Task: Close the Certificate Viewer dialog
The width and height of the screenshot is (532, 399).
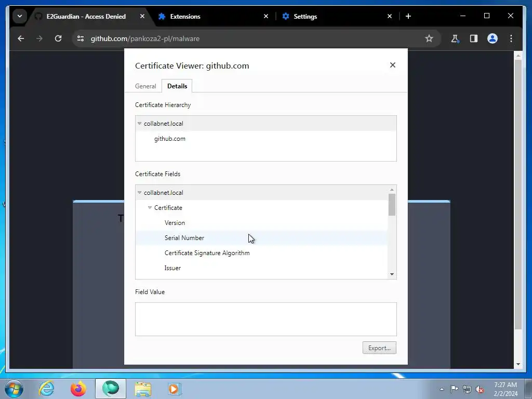Action: tap(393, 65)
